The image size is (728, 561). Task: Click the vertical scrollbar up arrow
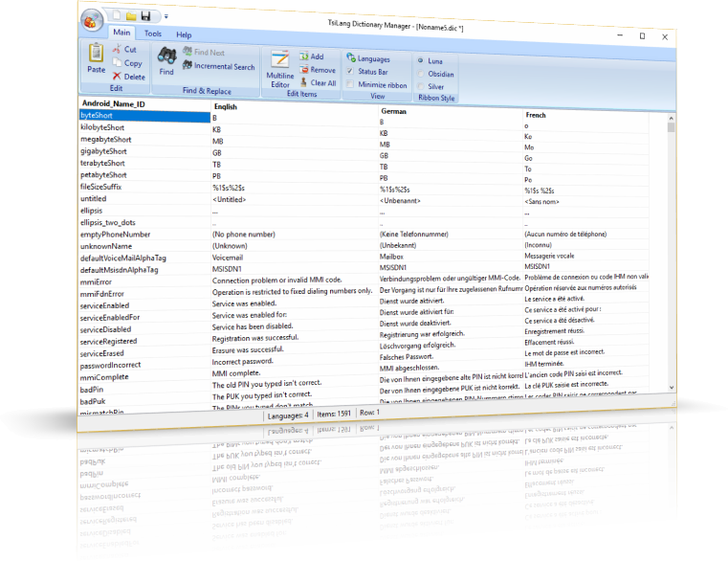(671, 118)
